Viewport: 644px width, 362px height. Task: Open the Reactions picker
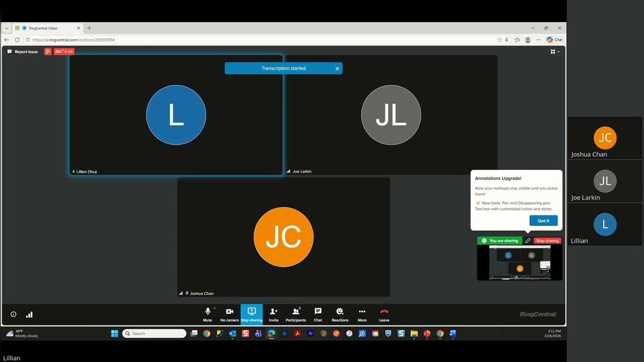click(340, 314)
